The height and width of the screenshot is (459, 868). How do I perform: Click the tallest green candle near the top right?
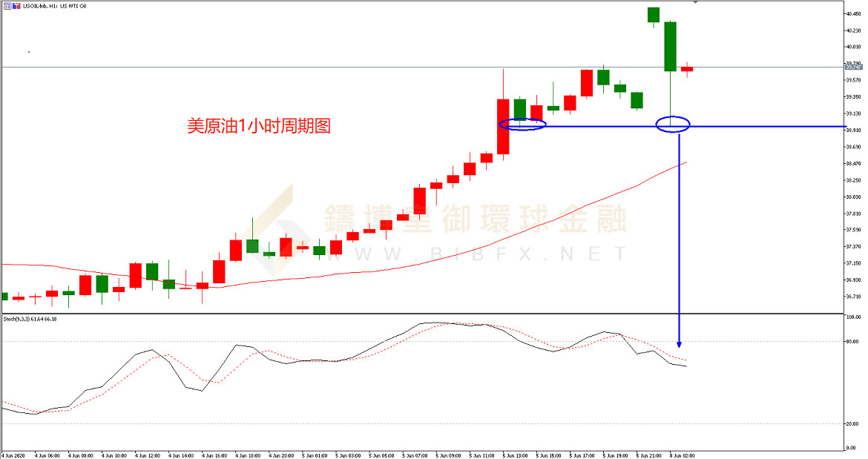[x=670, y=46]
